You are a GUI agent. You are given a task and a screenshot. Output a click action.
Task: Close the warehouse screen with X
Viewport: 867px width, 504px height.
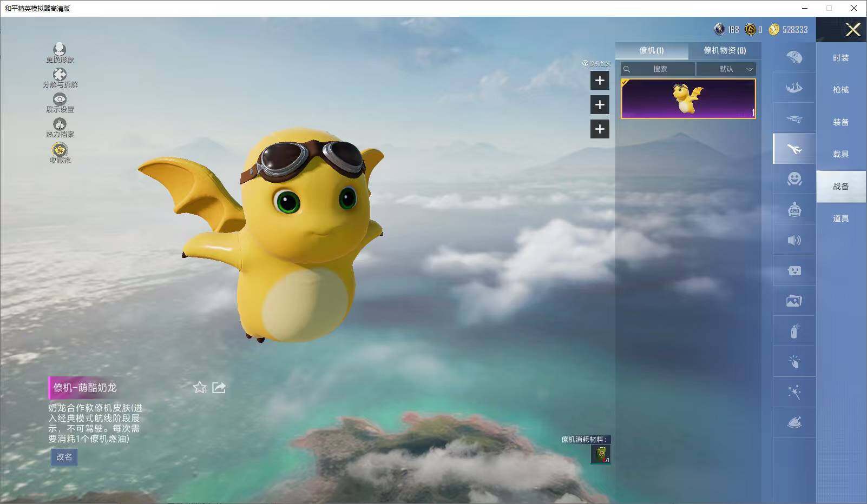(x=853, y=30)
